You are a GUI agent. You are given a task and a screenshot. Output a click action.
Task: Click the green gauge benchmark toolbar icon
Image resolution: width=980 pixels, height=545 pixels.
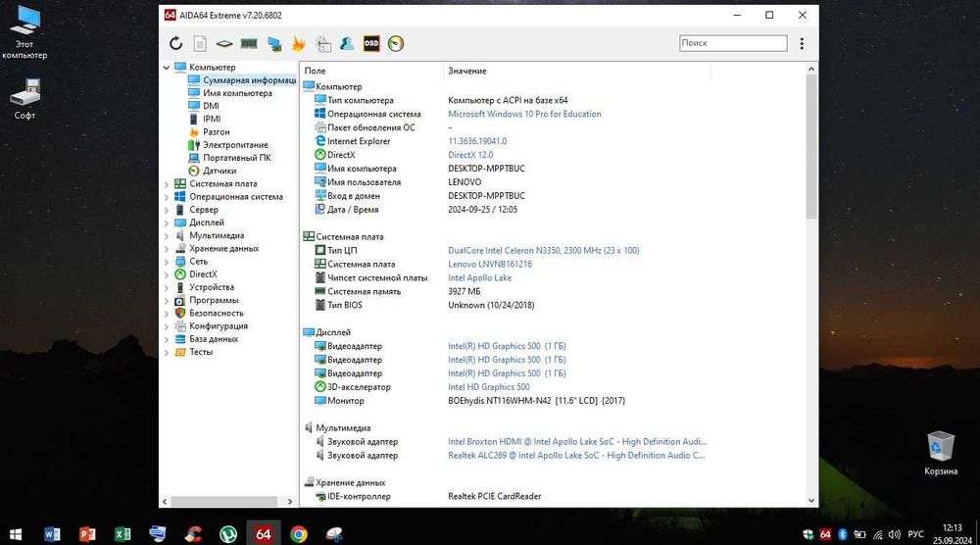coord(396,43)
